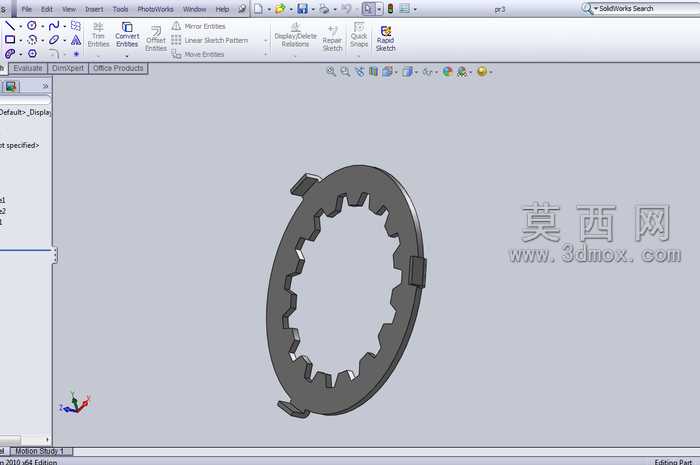Click the Rebuild traffic light icon
Image resolution: width=700 pixels, height=465 pixels.
tap(390, 8)
